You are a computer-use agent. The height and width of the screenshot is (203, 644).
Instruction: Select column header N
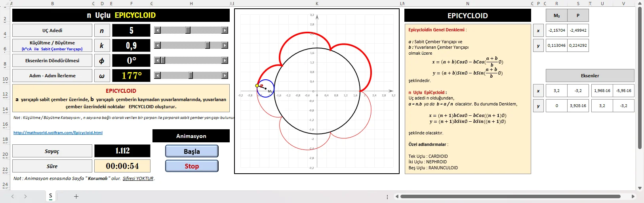(x=468, y=4)
